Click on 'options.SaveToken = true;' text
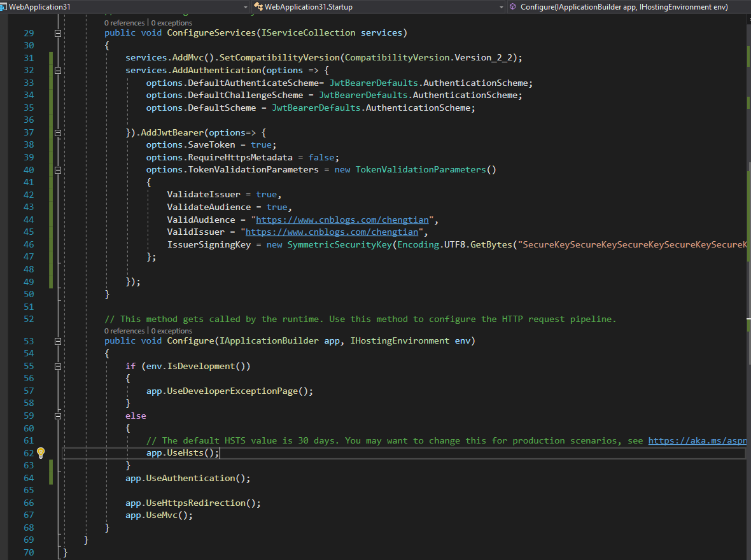The width and height of the screenshot is (751, 560). tap(211, 144)
